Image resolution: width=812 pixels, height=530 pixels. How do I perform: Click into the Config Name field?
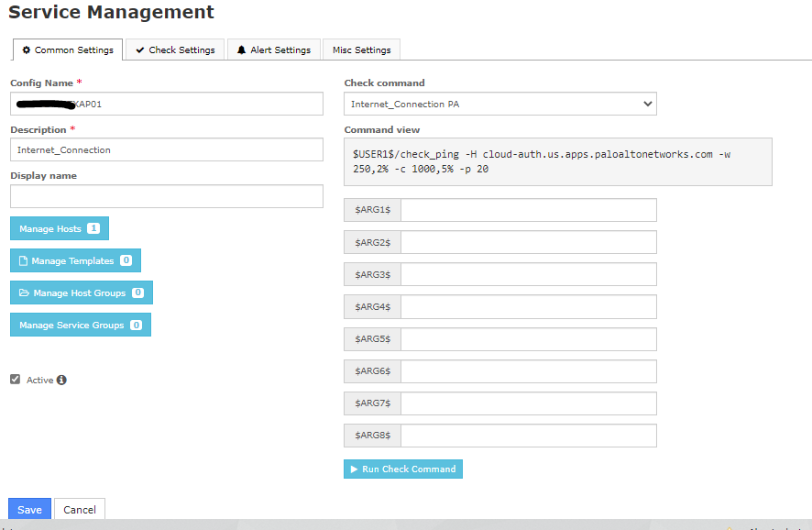167,104
